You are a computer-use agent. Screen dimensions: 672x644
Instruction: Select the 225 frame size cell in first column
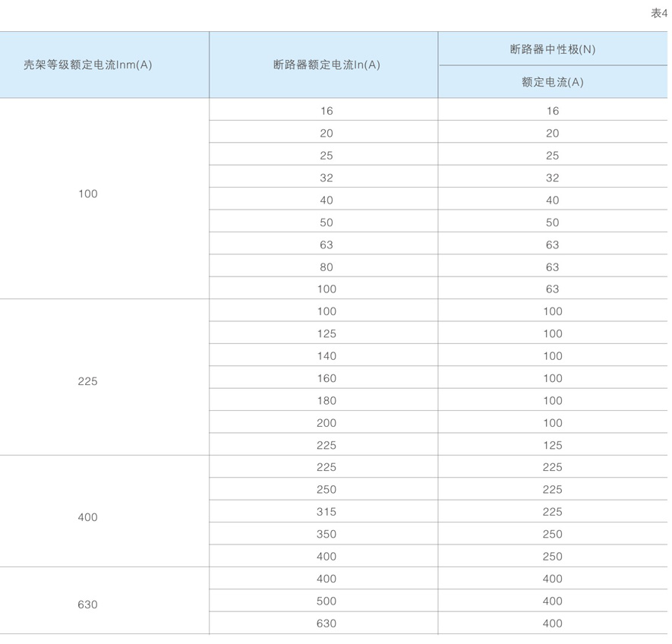88,382
